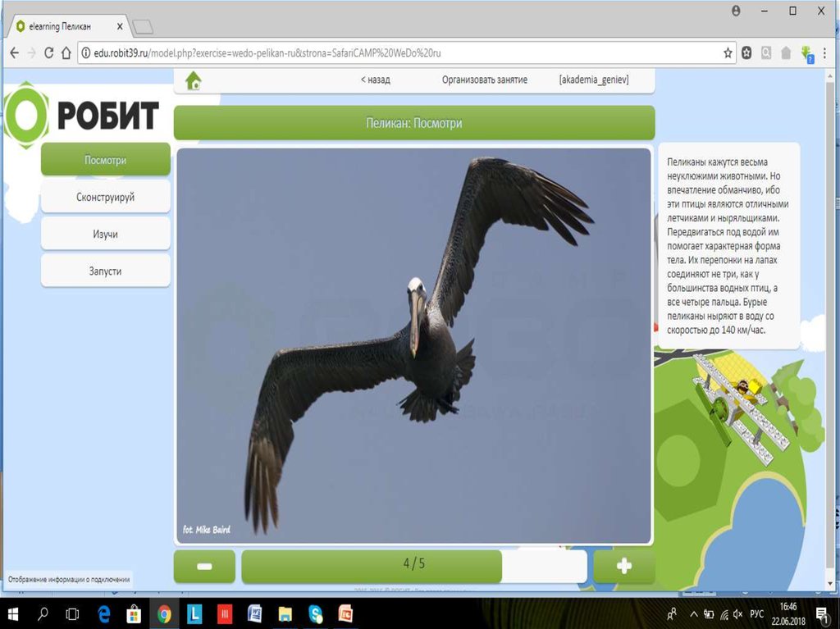Image resolution: width=840 pixels, height=629 pixels.
Task: Click the akademia_geniev account link
Action: click(x=593, y=80)
